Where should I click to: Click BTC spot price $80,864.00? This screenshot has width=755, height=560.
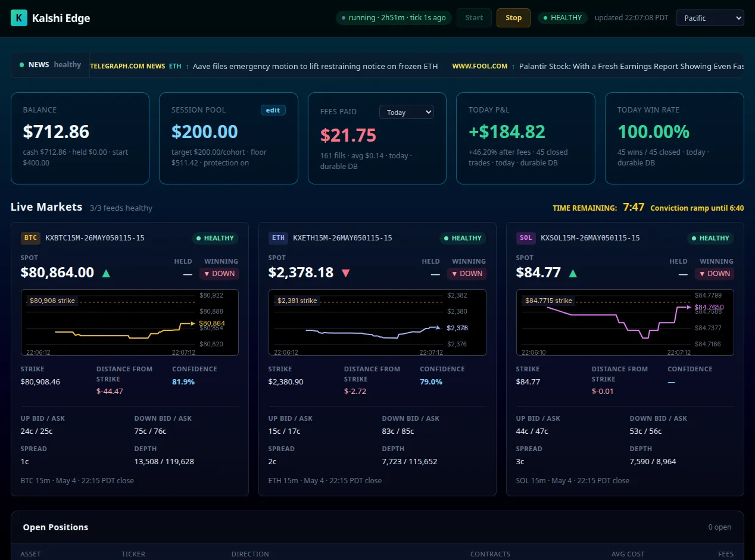point(57,273)
